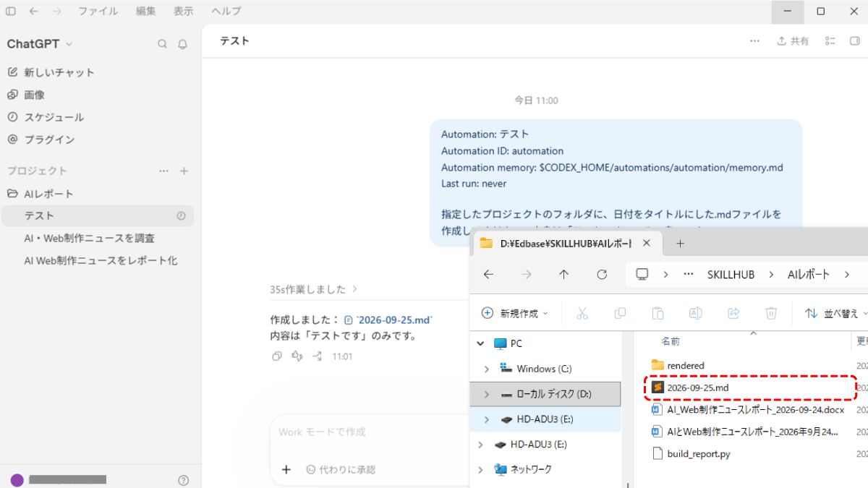Open the 表示 menu
This screenshot has height=488, width=868.
pos(183,11)
